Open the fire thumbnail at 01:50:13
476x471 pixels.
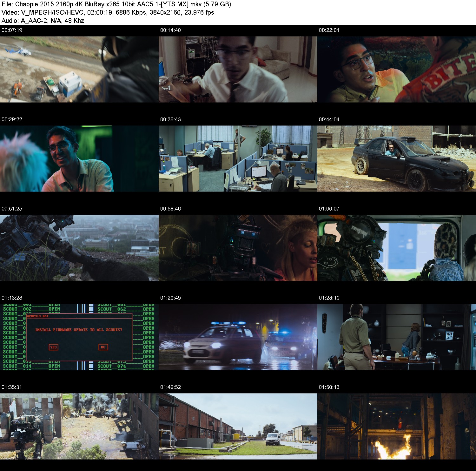tap(397, 426)
